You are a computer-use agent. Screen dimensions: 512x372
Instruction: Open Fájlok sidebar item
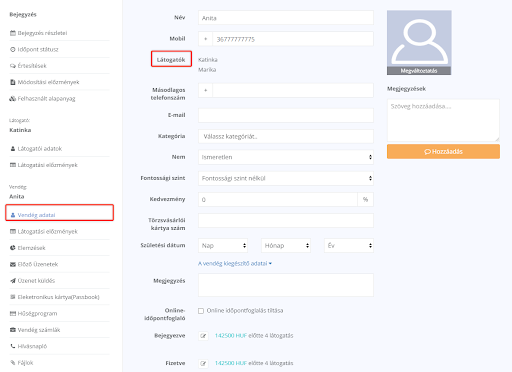(x=25, y=362)
